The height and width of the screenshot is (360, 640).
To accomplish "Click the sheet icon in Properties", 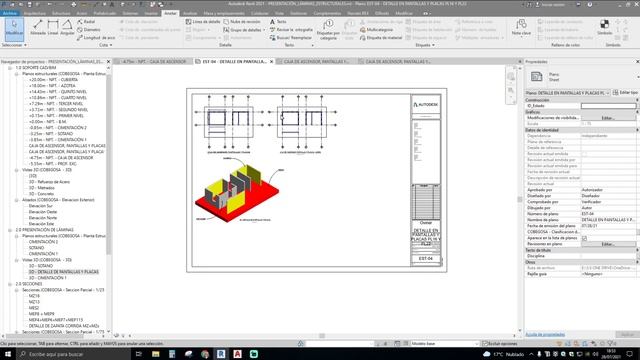I will coord(536,76).
